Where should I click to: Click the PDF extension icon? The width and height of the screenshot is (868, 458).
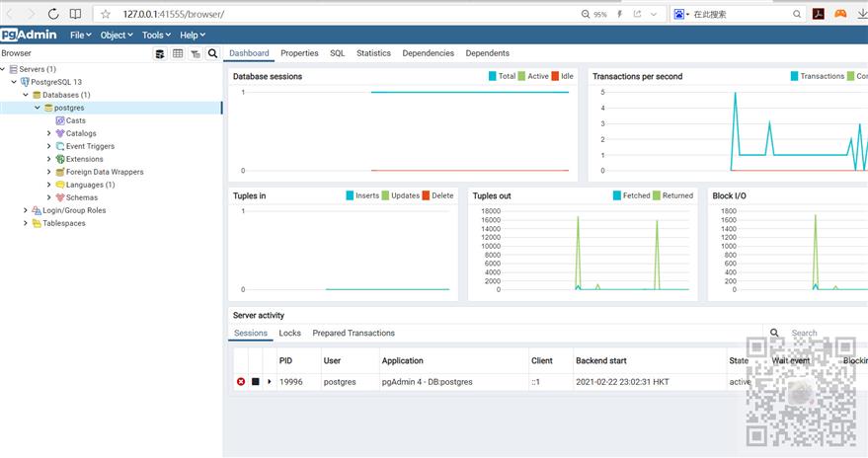pyautogui.click(x=819, y=14)
